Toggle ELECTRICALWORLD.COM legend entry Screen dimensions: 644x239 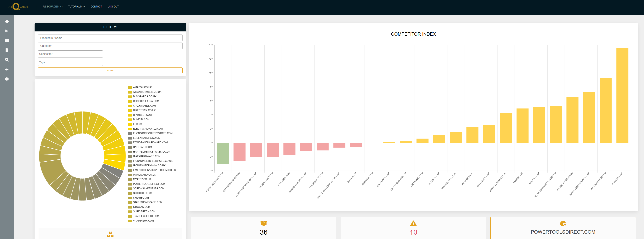click(x=146, y=129)
